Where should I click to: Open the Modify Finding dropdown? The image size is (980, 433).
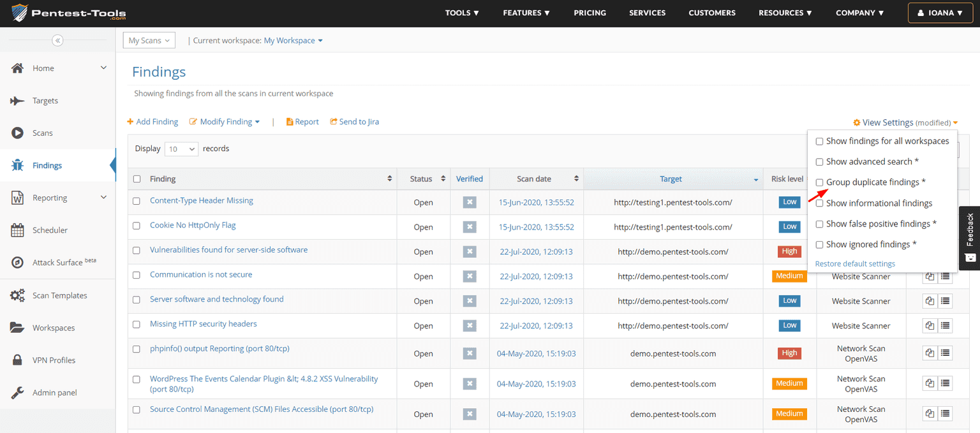[x=224, y=122]
